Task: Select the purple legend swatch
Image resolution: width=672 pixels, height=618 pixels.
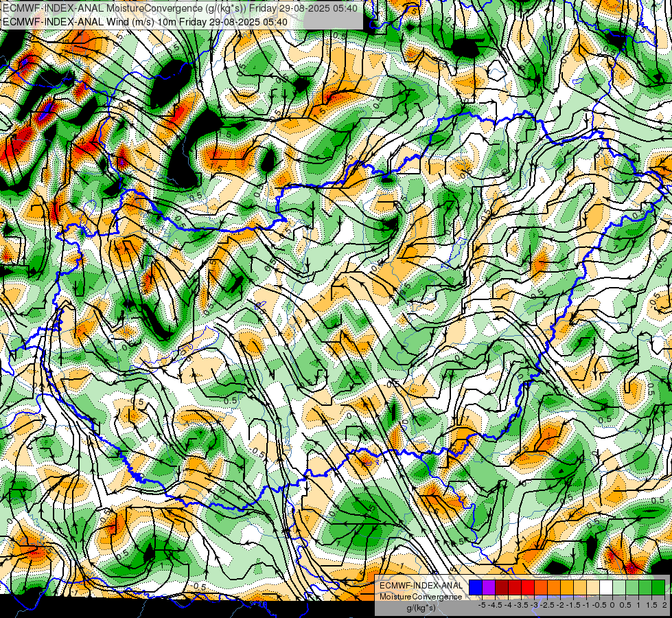Action: [x=489, y=587]
